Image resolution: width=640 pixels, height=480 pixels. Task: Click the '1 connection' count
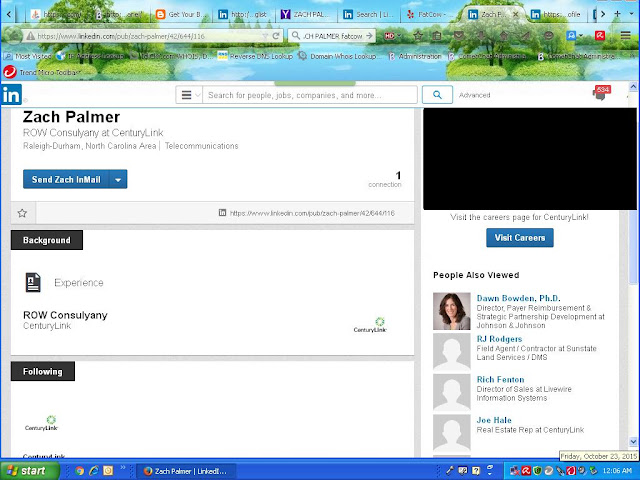click(x=385, y=180)
